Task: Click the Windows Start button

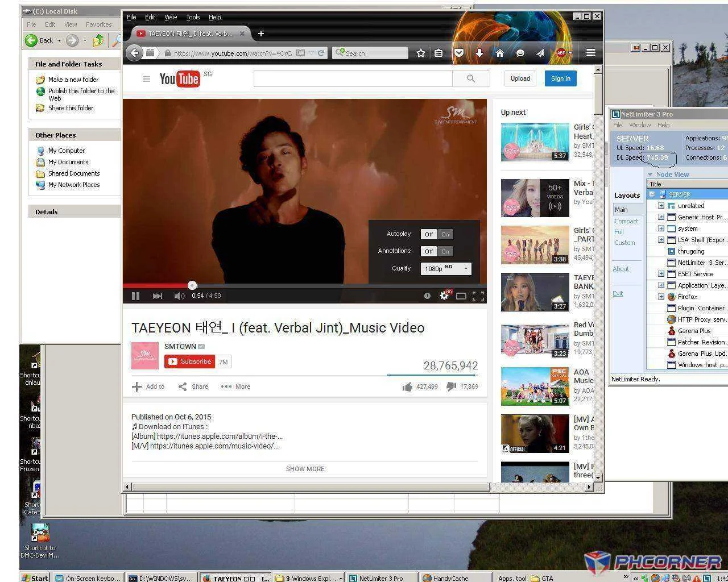Action: tap(35, 577)
